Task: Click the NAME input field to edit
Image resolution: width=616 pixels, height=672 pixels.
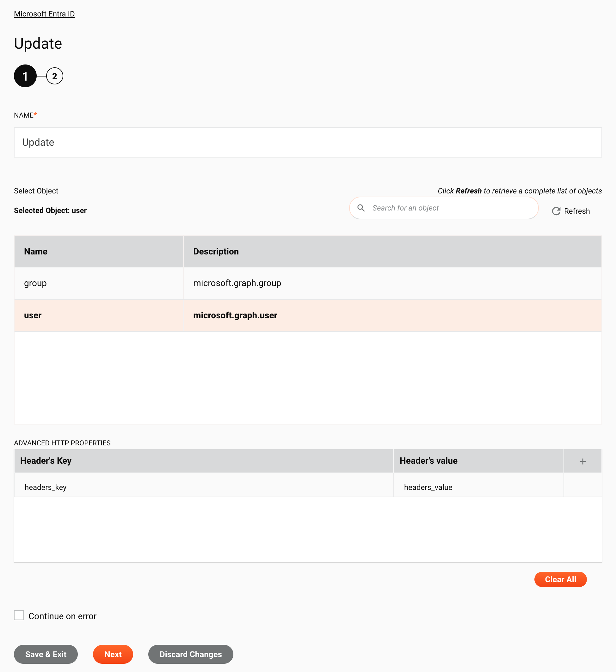Action: click(307, 142)
